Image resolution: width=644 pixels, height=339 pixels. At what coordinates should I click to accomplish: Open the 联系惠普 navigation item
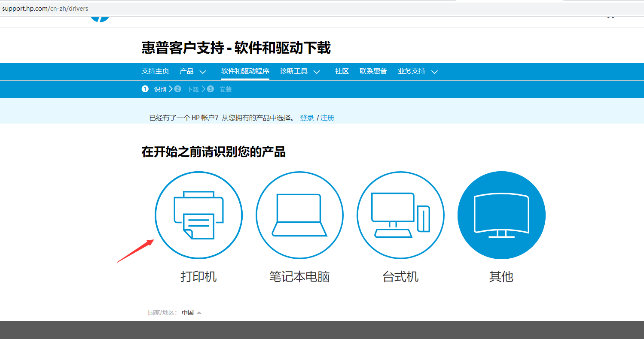(x=373, y=71)
